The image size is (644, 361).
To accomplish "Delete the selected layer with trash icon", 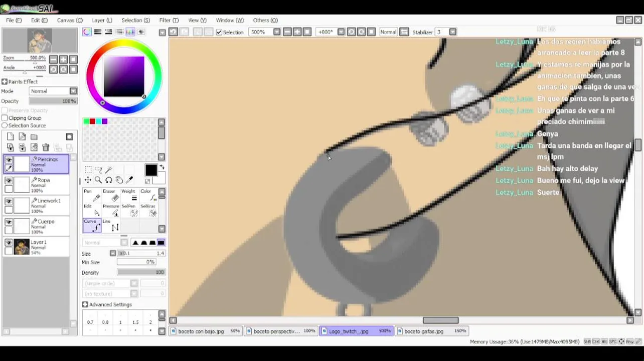I will coord(46,147).
